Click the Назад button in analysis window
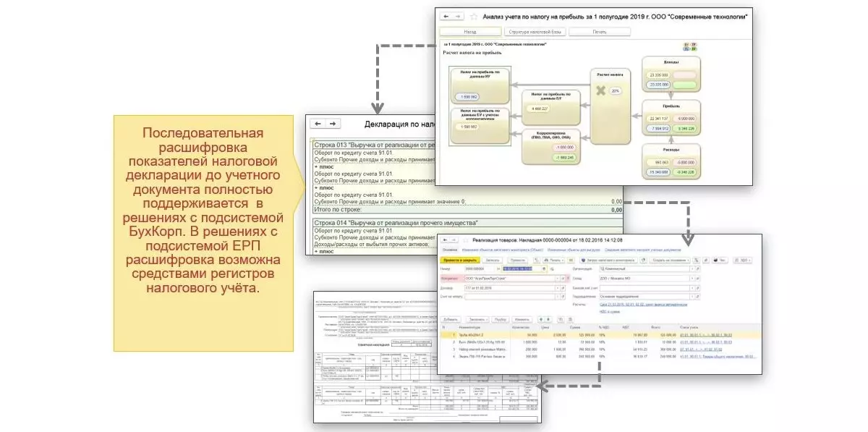 469,32
